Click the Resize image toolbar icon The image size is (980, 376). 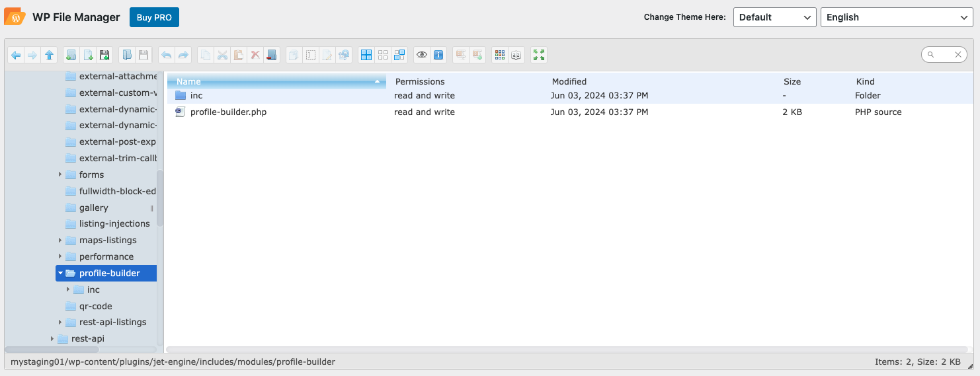click(x=344, y=56)
